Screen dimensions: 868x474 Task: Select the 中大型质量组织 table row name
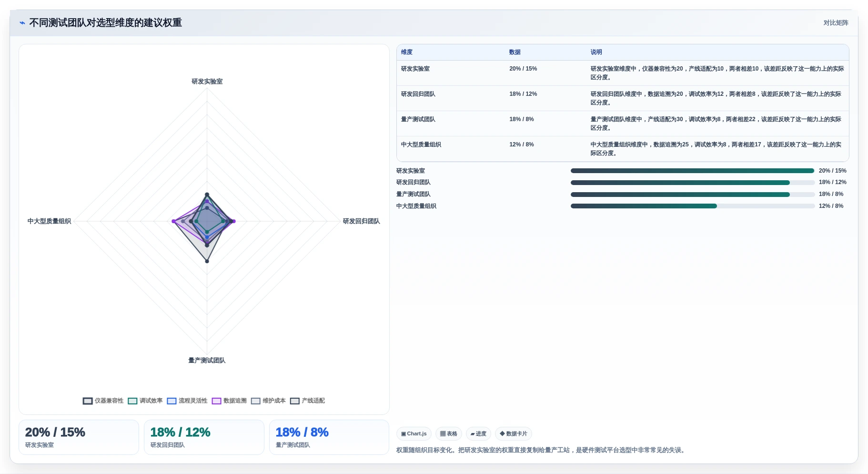pos(421,144)
